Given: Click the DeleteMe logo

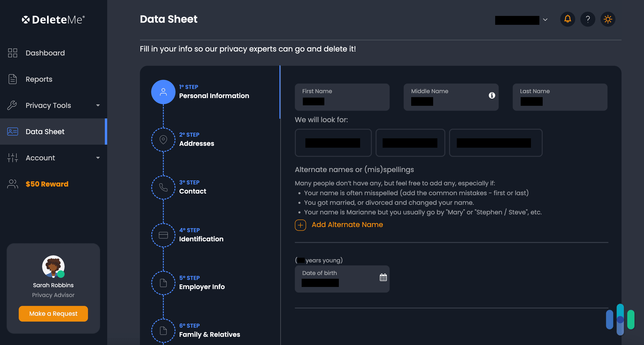Looking at the screenshot, I should pos(53,19).
